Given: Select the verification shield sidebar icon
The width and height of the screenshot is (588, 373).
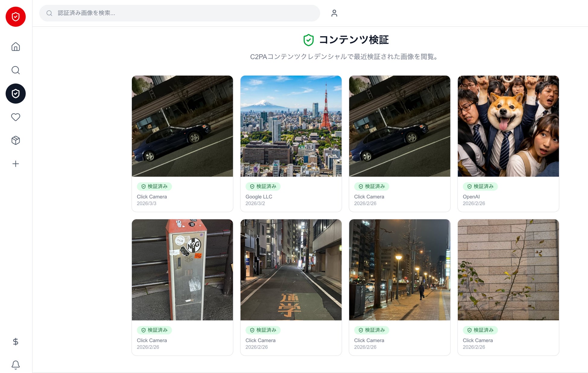Looking at the screenshot, I should click(x=16, y=94).
